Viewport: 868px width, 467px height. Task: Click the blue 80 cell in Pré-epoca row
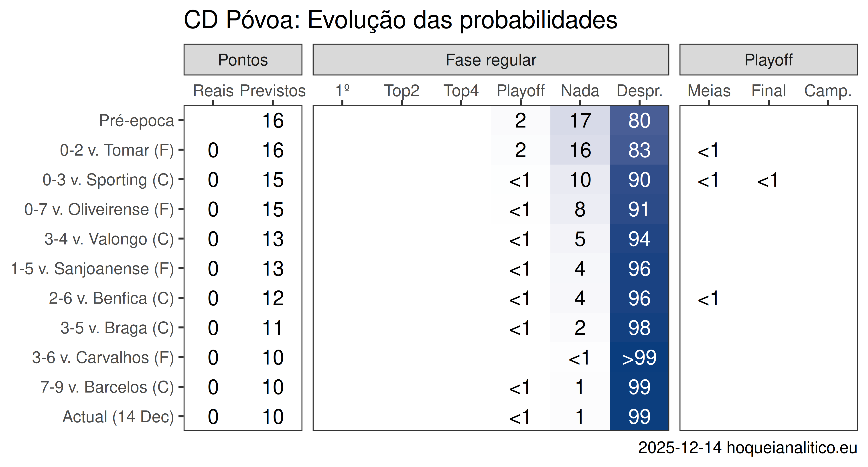point(639,121)
